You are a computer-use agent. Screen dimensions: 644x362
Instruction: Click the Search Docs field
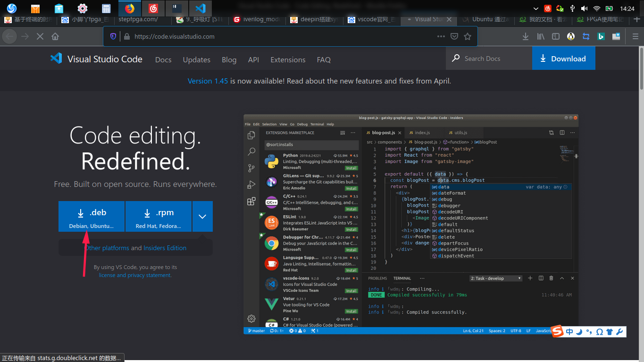489,59
